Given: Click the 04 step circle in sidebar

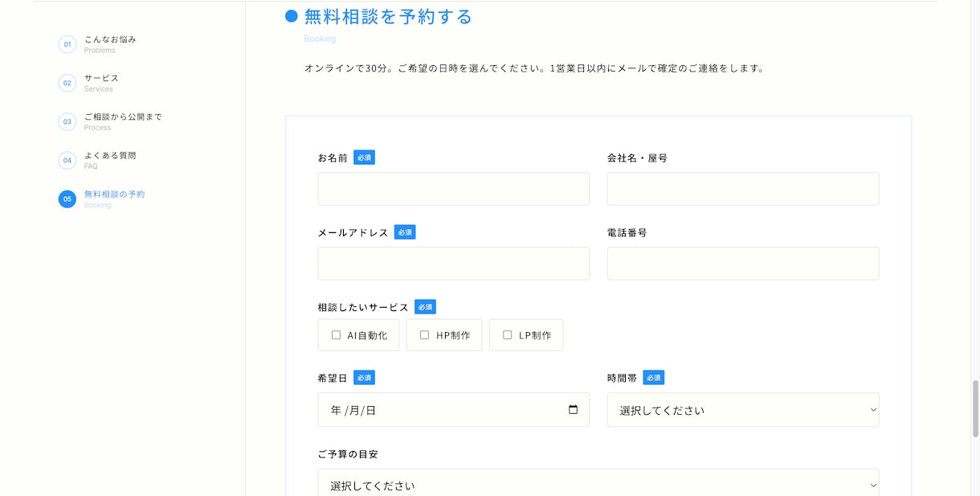Looking at the screenshot, I should click(x=67, y=160).
